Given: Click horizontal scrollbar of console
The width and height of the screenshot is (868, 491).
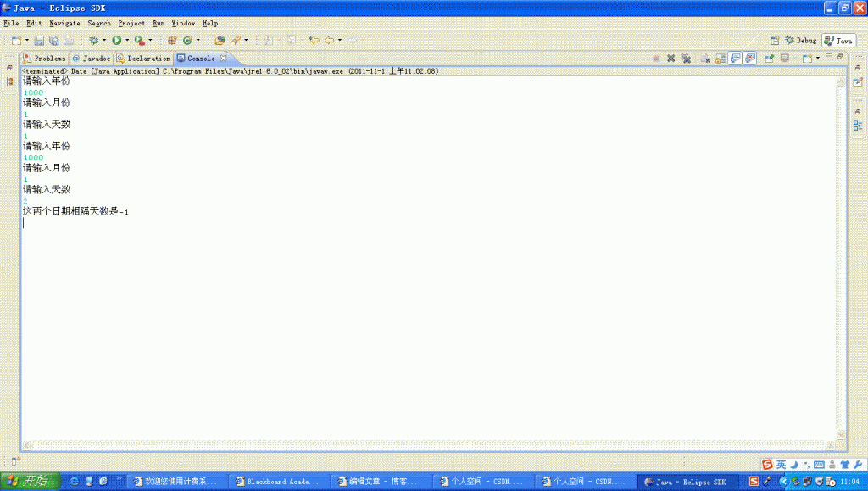Looking at the screenshot, I should 428,445.
